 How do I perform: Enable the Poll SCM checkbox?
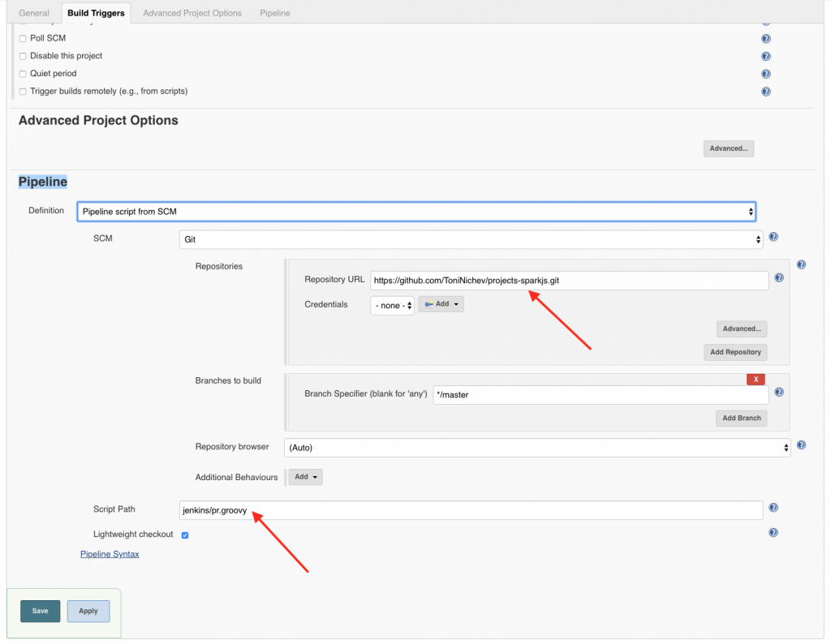pyautogui.click(x=23, y=38)
